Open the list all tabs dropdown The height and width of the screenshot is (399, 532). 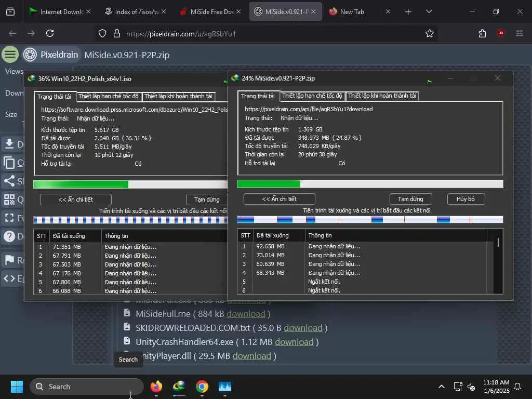(x=429, y=11)
